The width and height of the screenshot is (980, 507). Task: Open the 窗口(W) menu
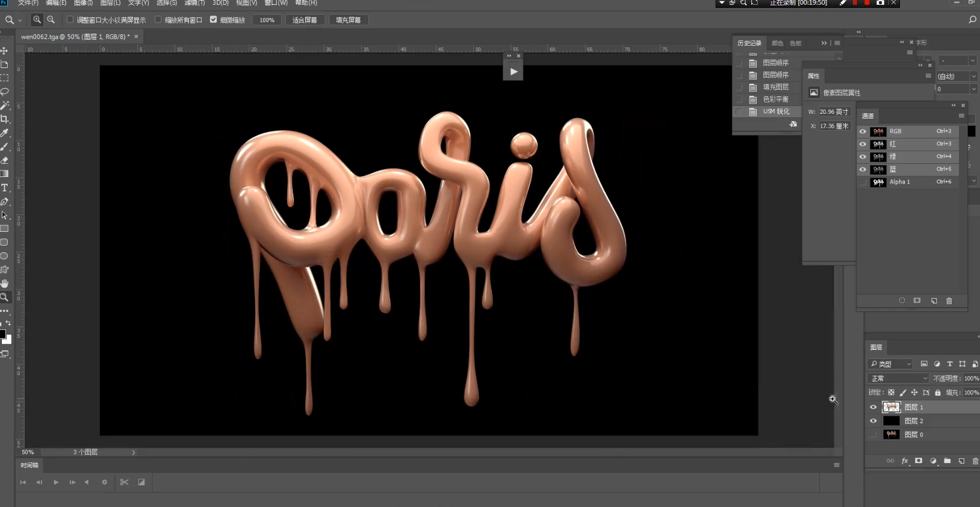[x=276, y=3]
